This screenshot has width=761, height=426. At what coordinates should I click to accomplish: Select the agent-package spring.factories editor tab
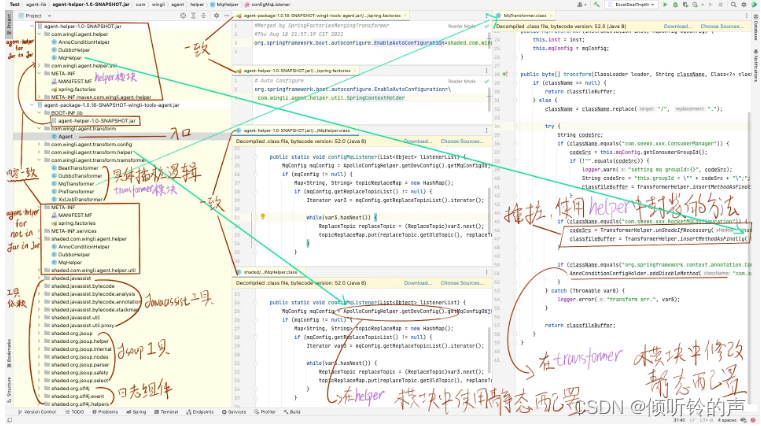pyautogui.click(x=321, y=16)
